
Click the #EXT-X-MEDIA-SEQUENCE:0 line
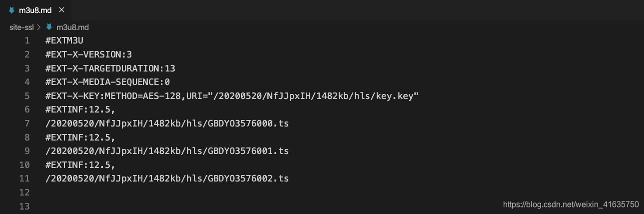[107, 82]
